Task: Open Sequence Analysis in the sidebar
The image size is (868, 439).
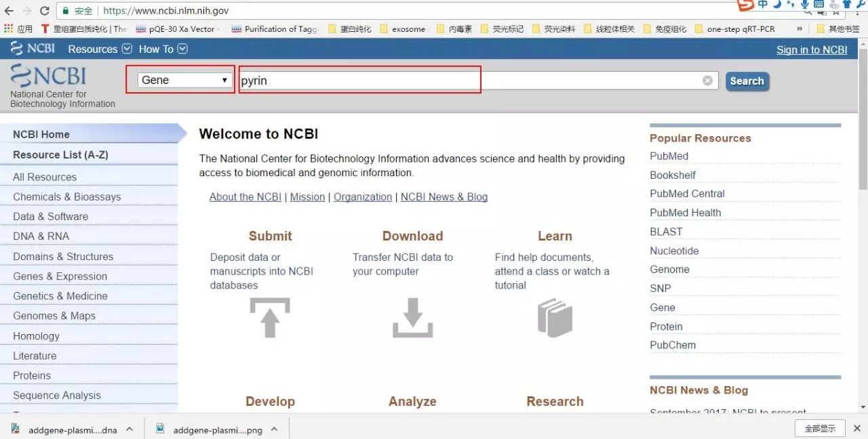Action: [x=57, y=395]
